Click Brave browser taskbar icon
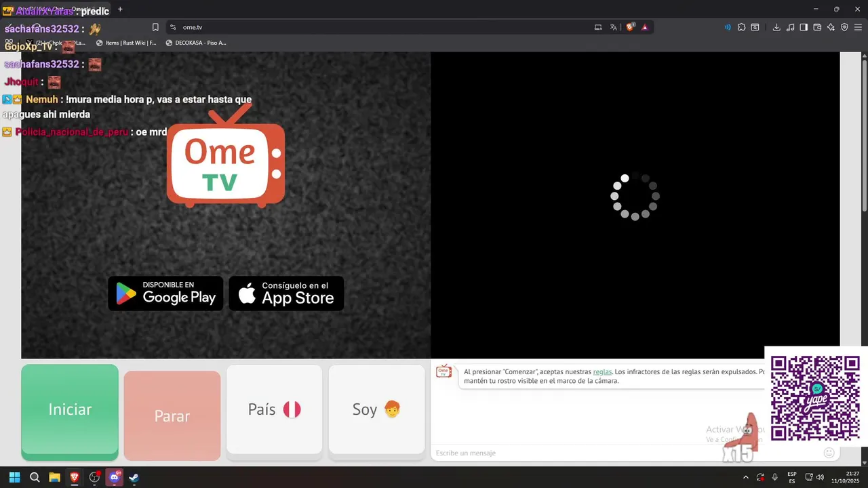Image resolution: width=868 pixels, height=488 pixels. click(x=75, y=477)
